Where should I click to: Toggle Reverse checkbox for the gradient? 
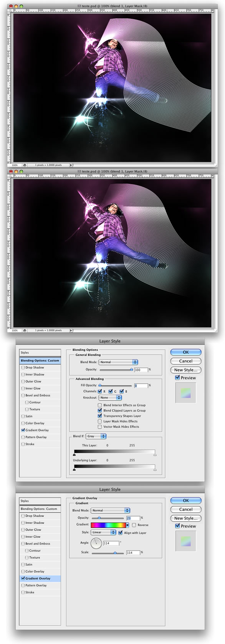(x=134, y=525)
